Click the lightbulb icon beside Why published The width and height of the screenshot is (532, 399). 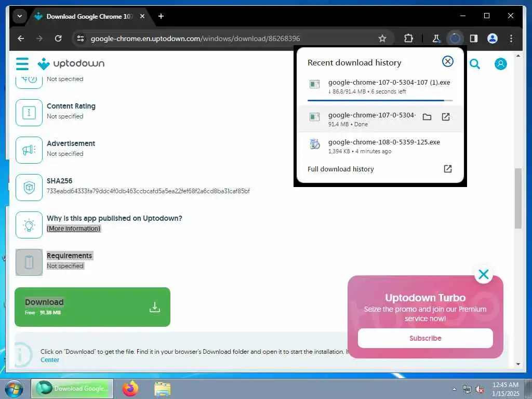click(29, 225)
